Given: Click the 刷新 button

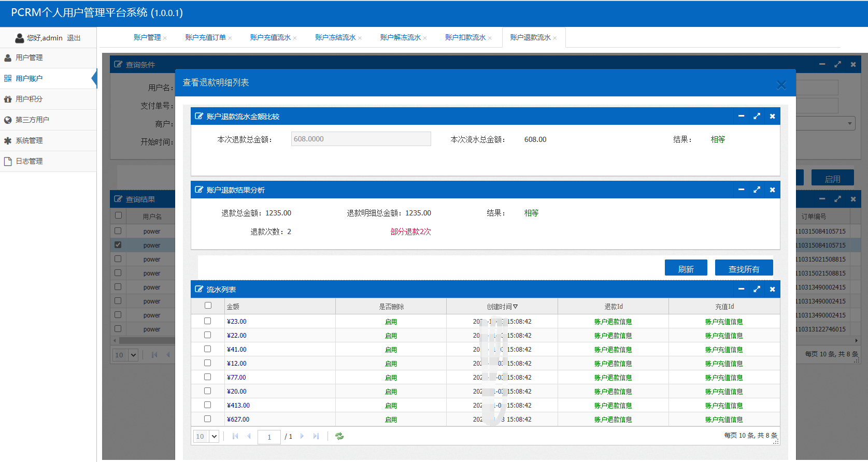Looking at the screenshot, I should click(686, 268).
